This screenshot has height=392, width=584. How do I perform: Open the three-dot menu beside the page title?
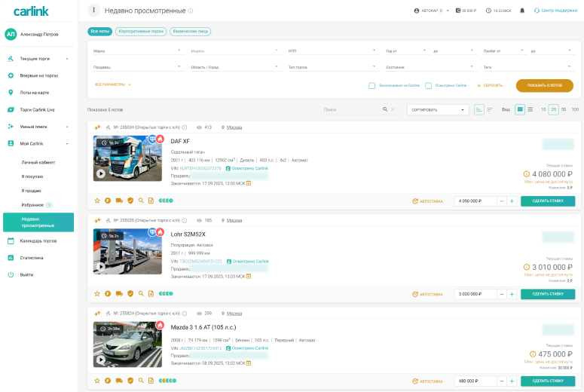tap(93, 11)
